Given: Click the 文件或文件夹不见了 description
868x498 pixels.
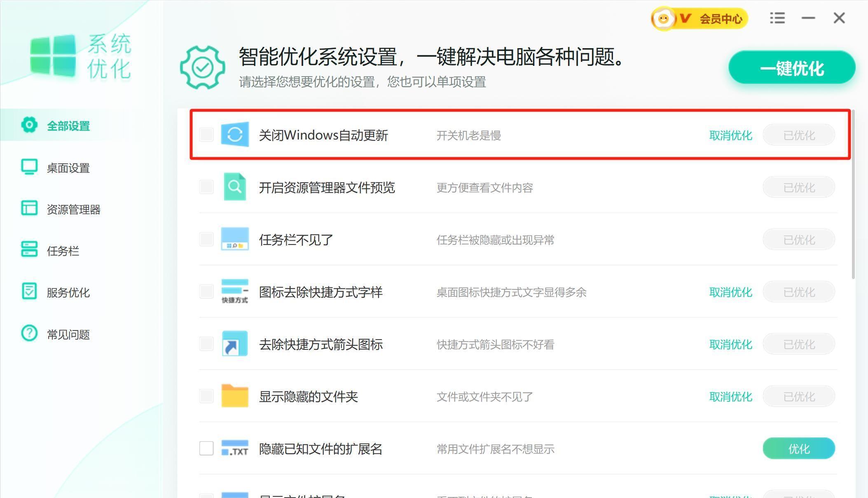Looking at the screenshot, I should (x=484, y=397).
